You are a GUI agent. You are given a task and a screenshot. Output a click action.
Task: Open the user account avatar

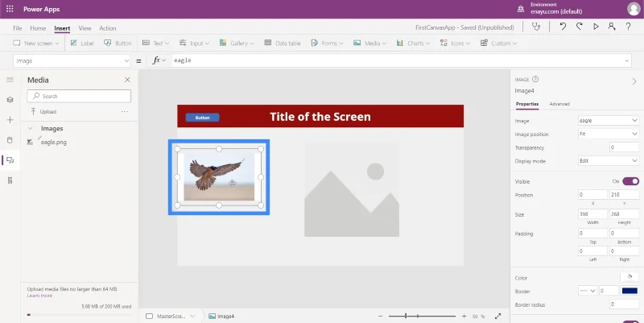pos(634,9)
